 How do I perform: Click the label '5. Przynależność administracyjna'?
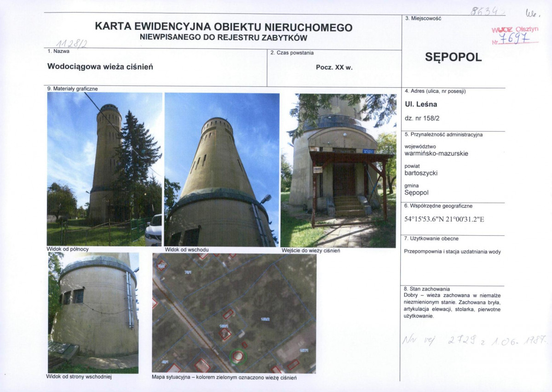click(x=444, y=135)
